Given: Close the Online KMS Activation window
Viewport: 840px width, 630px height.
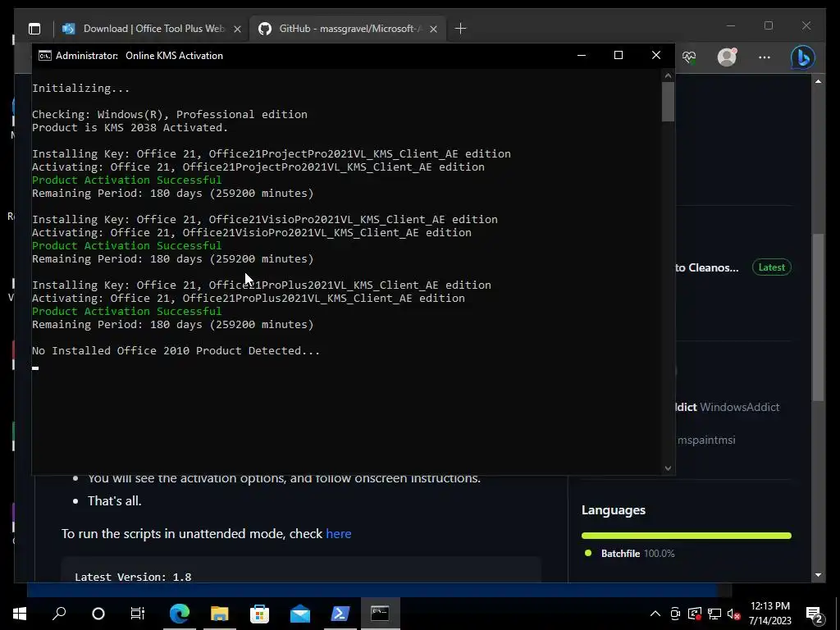Looking at the screenshot, I should [x=655, y=55].
